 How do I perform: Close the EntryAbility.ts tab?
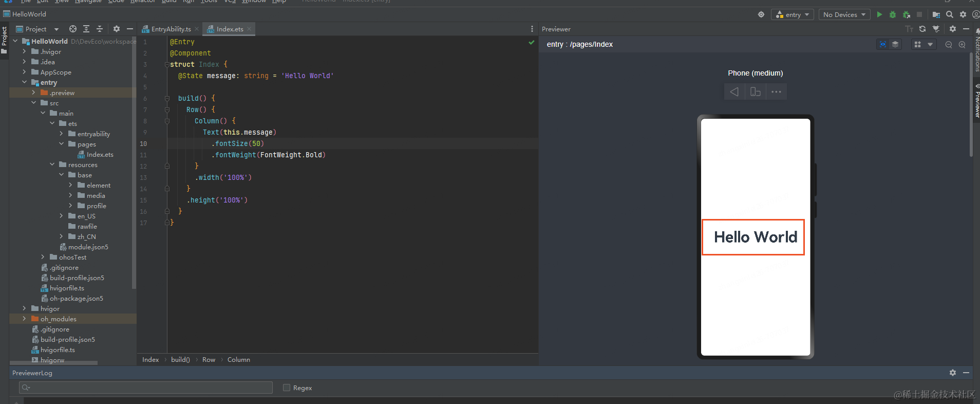(x=197, y=29)
